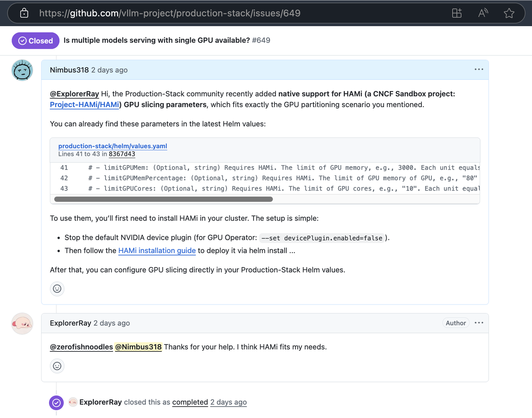Screen dimensions: 532x418
Task: Click the purple Closed status badge
Action: tap(35, 41)
